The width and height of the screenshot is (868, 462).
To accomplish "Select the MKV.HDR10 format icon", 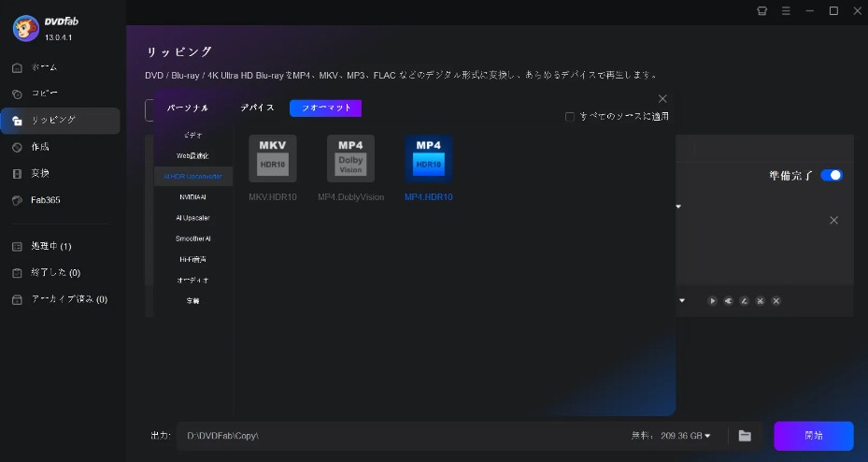I will click(272, 158).
